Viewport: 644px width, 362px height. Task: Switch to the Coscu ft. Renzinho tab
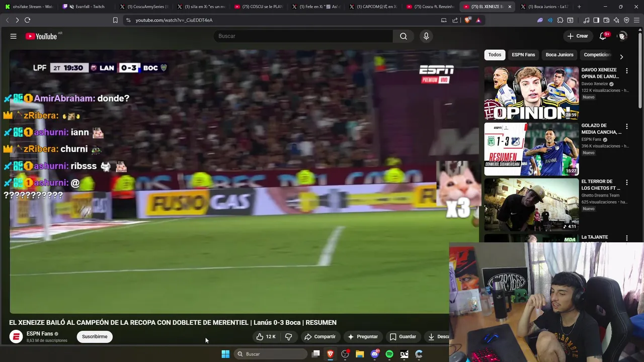[431, 7]
